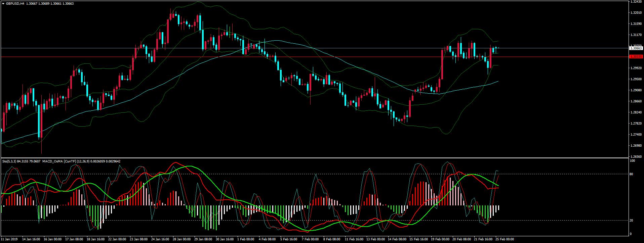Click the red price label 1.30335

[x=636, y=57]
